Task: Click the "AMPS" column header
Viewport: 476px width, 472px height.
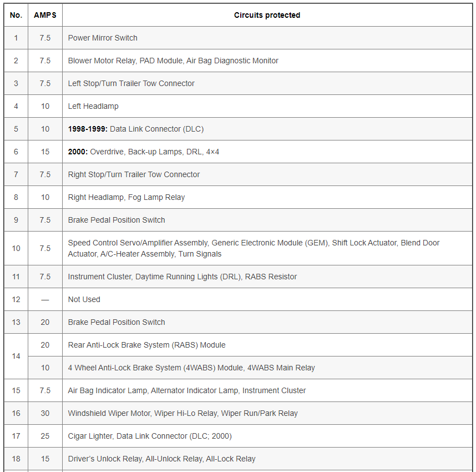Action: (x=45, y=15)
